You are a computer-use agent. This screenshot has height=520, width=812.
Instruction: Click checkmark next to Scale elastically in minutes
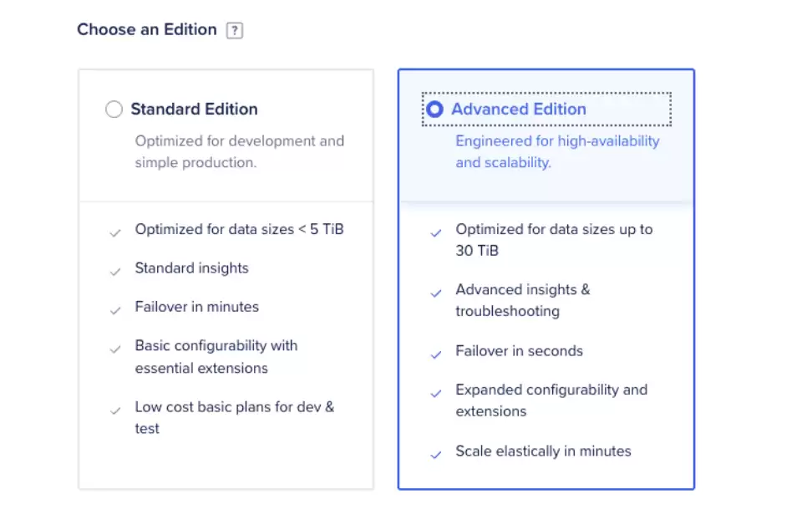(436, 455)
